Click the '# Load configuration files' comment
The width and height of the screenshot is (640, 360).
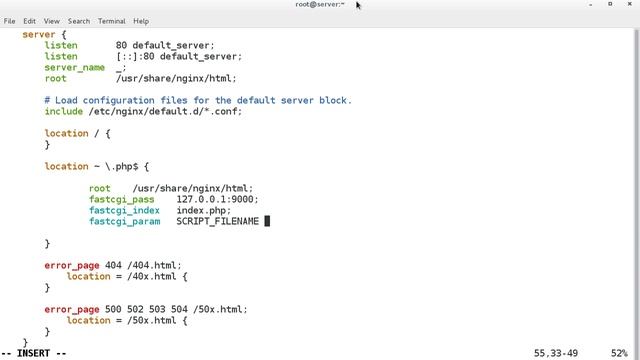pos(198,100)
